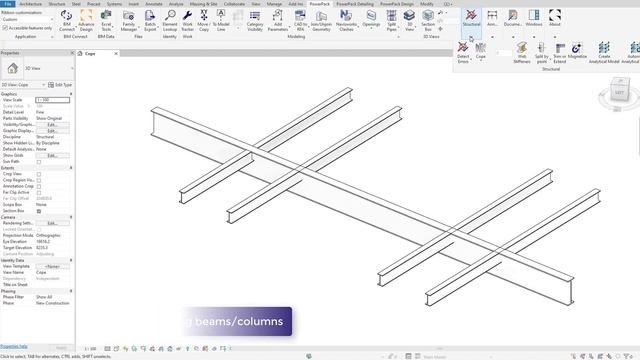640x360 pixels.
Task: Switch to the PowerPack Detailing tab
Action: coord(355,4)
